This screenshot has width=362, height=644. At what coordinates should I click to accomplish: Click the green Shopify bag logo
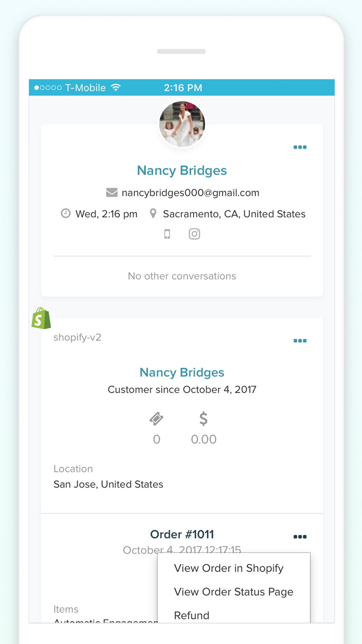[x=41, y=318]
